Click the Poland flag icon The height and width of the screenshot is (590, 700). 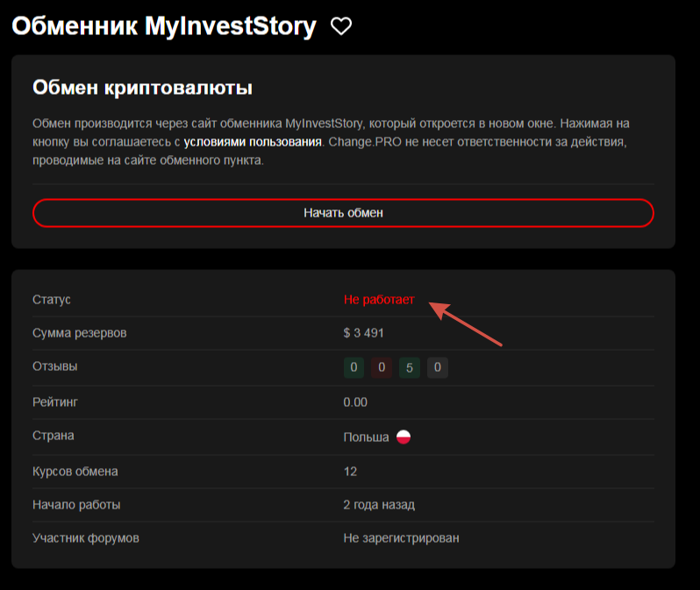tap(404, 437)
